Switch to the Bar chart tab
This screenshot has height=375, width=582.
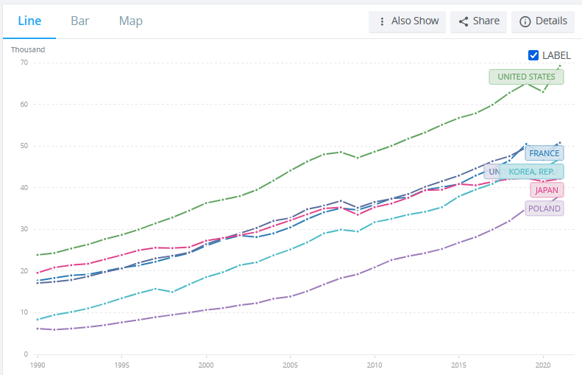pyautogui.click(x=80, y=21)
